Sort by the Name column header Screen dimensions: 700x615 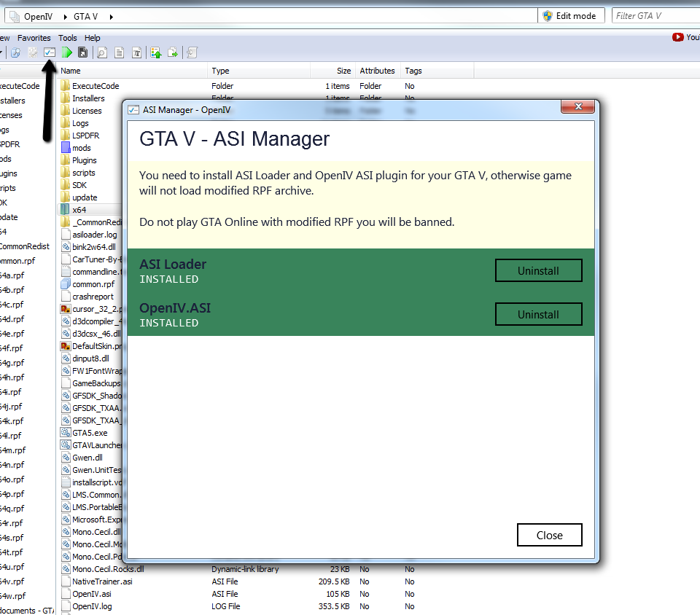133,71
